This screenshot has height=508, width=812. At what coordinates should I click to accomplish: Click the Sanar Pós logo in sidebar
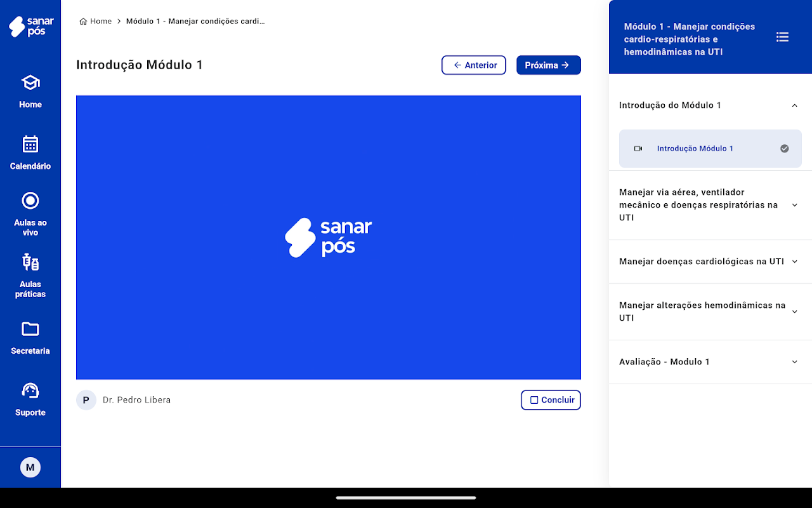(30, 27)
